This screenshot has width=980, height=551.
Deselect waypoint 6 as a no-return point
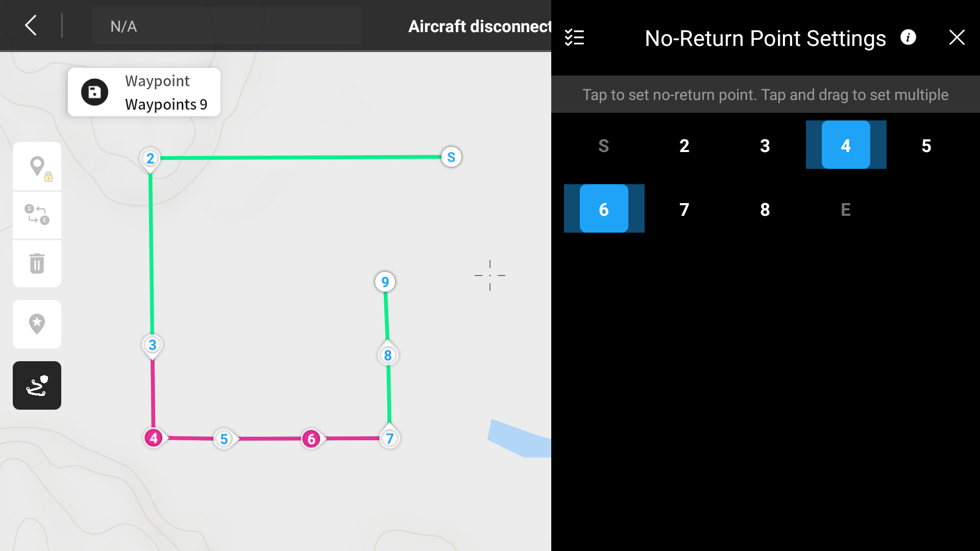[604, 208]
